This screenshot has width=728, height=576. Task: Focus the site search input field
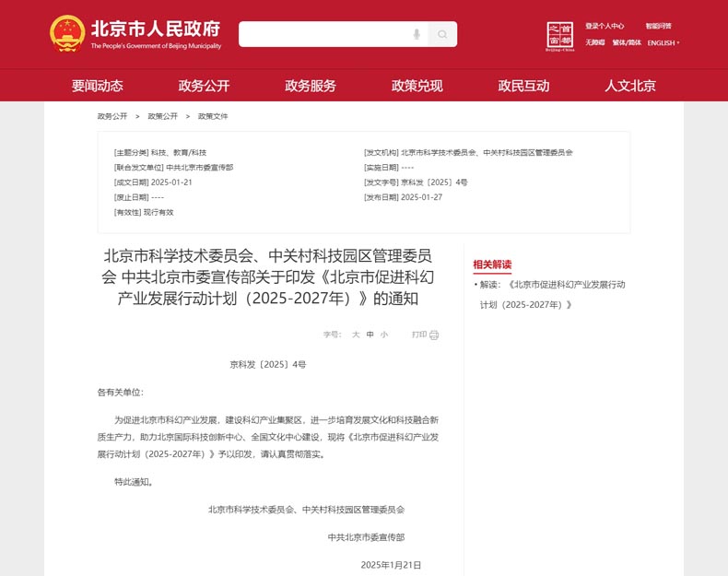point(334,34)
